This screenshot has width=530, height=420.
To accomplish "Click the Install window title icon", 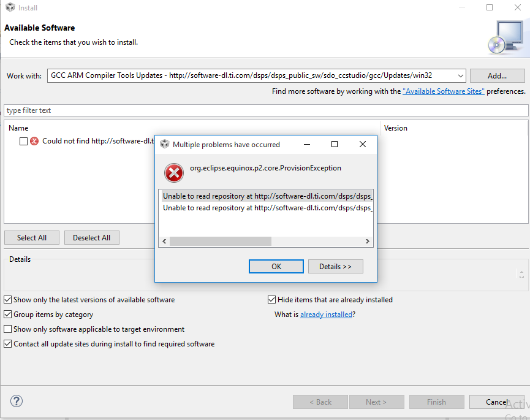I will tap(10, 7).
